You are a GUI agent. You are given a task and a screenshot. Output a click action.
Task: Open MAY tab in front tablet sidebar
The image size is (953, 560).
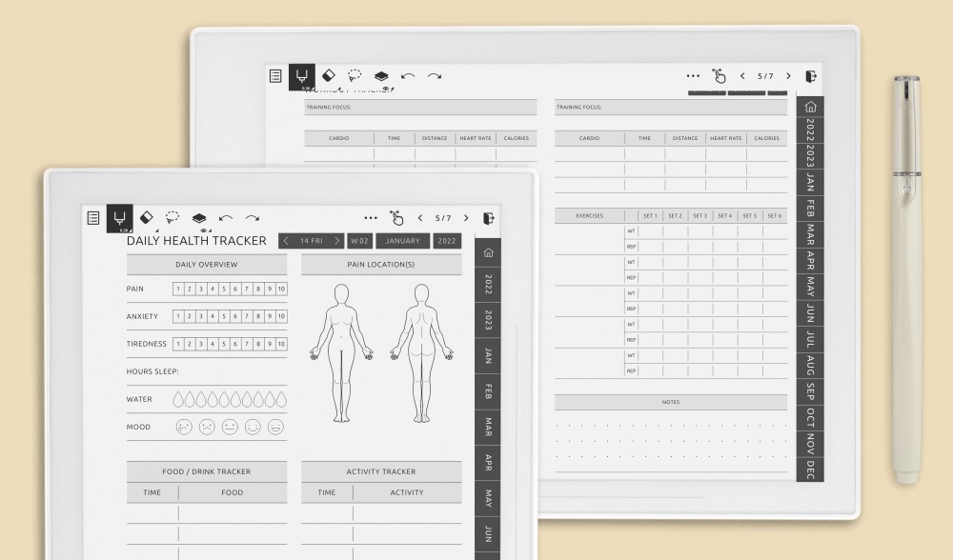pos(488,499)
